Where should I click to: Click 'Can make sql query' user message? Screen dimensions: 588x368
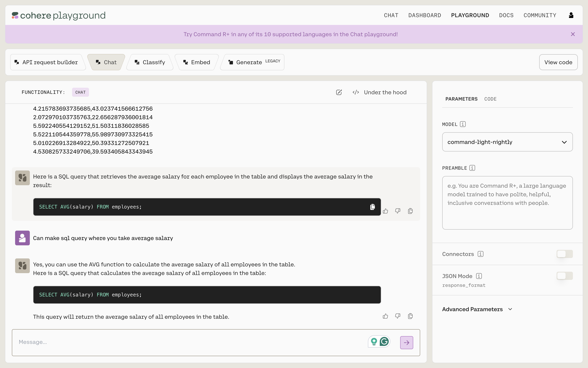[103, 238]
